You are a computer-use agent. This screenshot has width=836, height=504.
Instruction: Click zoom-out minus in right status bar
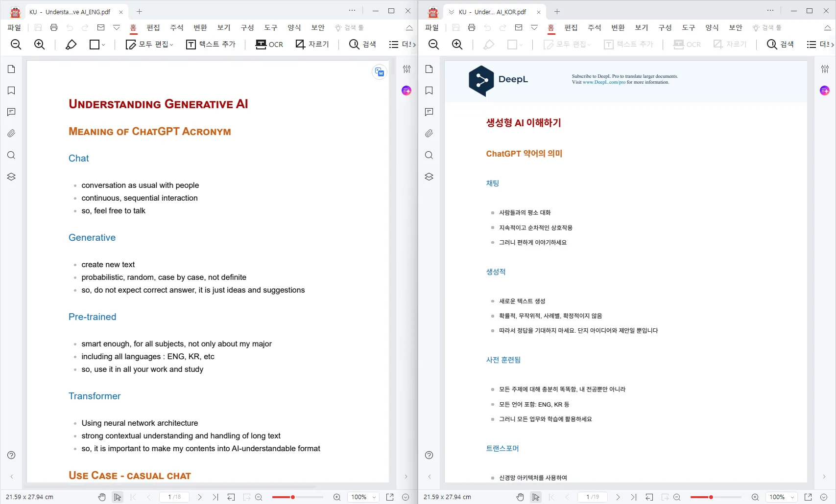coord(677,497)
